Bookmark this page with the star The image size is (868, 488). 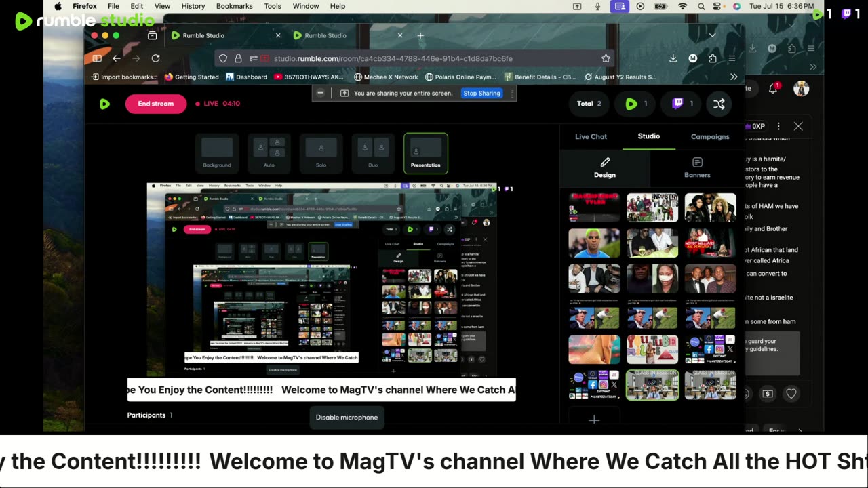point(606,58)
